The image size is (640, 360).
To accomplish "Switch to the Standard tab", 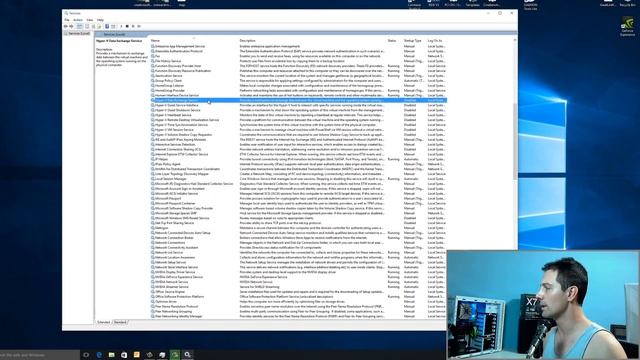I will coord(120,322).
